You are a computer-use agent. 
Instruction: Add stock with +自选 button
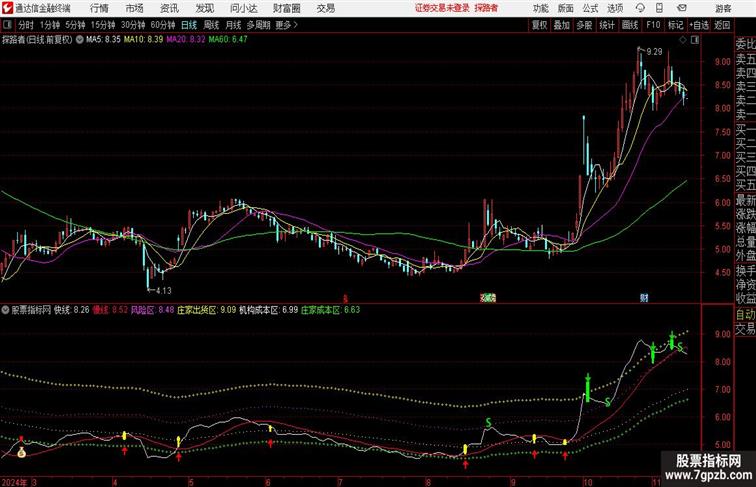tap(699, 25)
